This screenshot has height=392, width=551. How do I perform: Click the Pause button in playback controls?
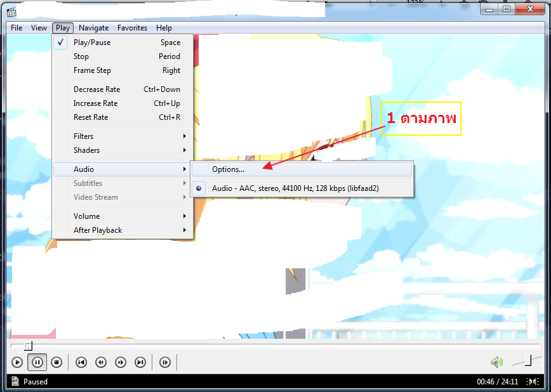[x=37, y=362]
